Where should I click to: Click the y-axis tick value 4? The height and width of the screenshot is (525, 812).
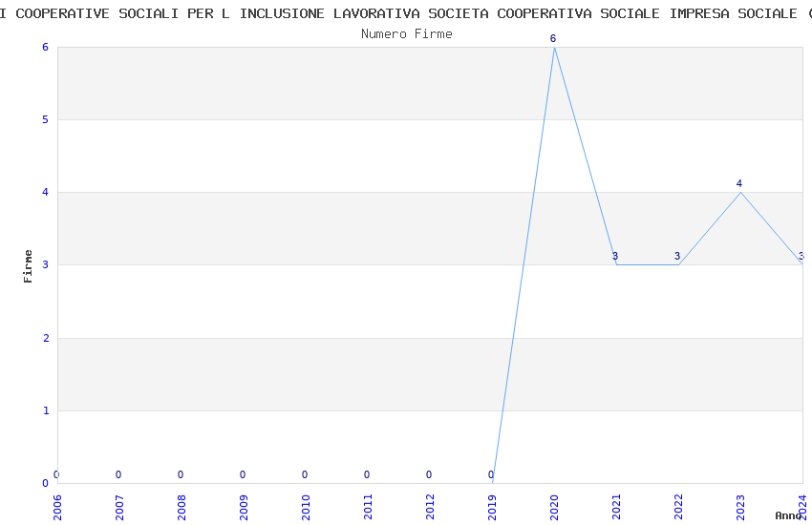tap(46, 192)
